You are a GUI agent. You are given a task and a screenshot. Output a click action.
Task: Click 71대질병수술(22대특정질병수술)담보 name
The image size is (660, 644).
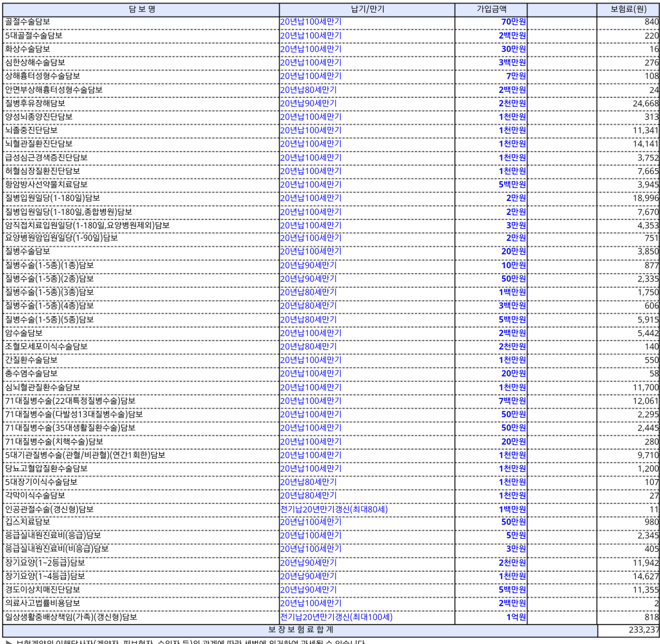(x=70, y=401)
